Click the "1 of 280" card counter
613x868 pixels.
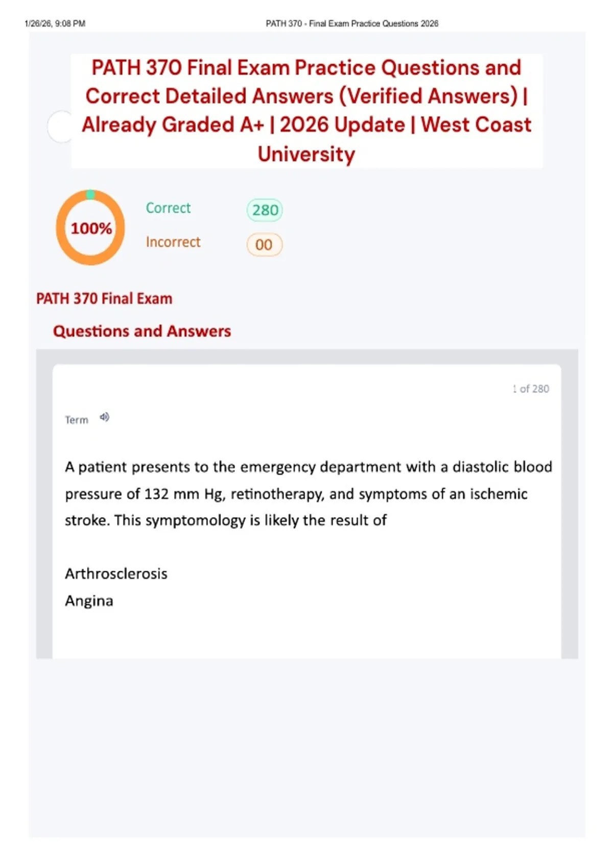531,389
